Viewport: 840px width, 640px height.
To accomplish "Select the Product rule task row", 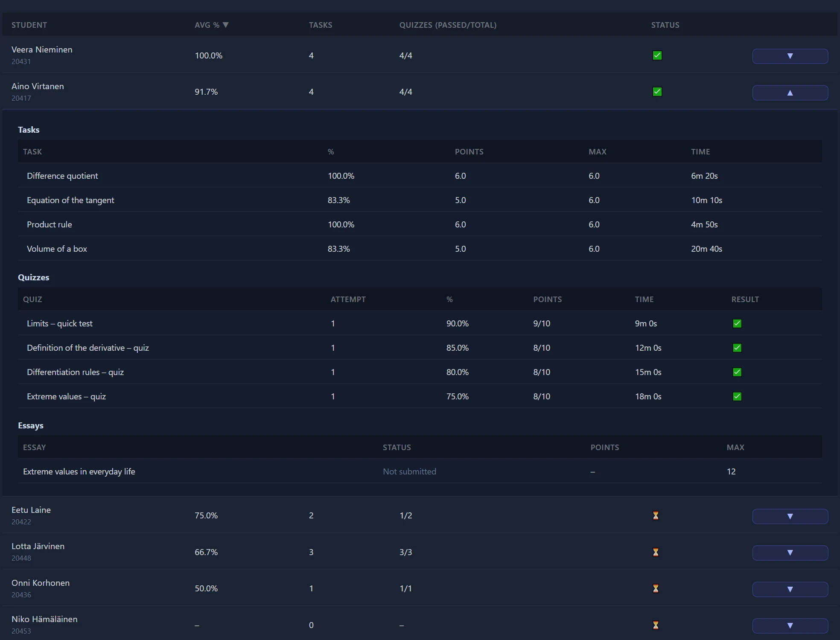I will pos(420,224).
